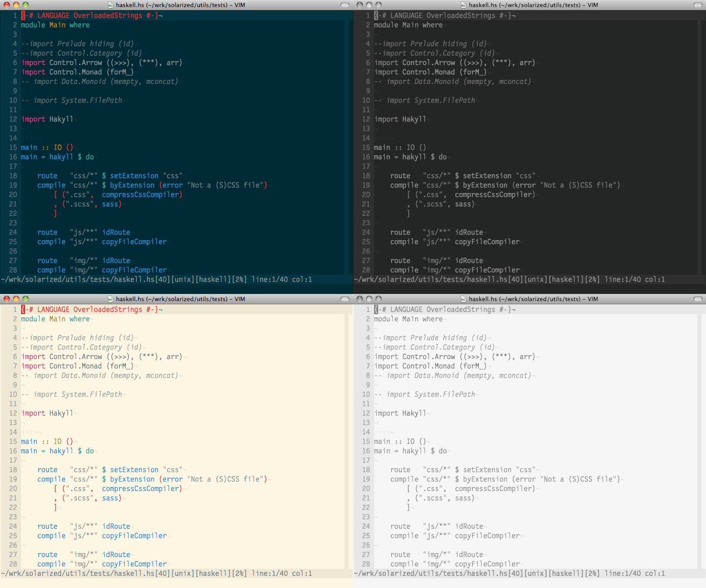Click 'idRoute' on line 27 in cream window
Viewport: 706px width, 588px height.
116,554
